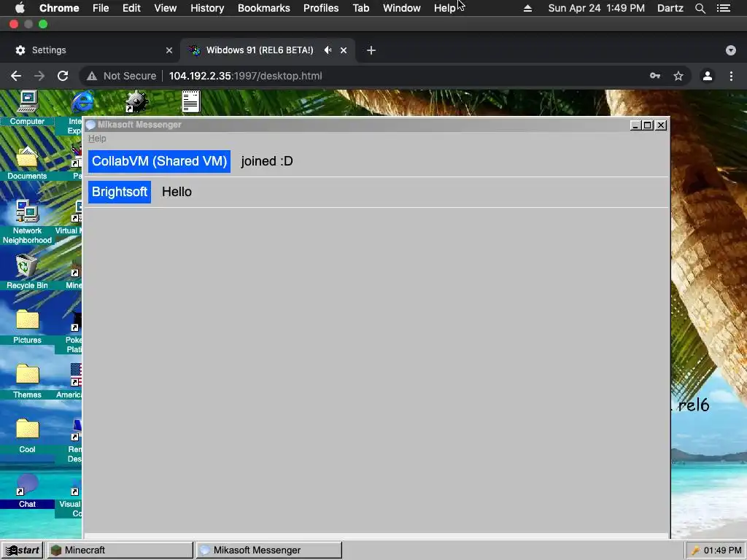Open the Themes folder icon
The height and width of the screenshot is (560, 747).
point(27,381)
